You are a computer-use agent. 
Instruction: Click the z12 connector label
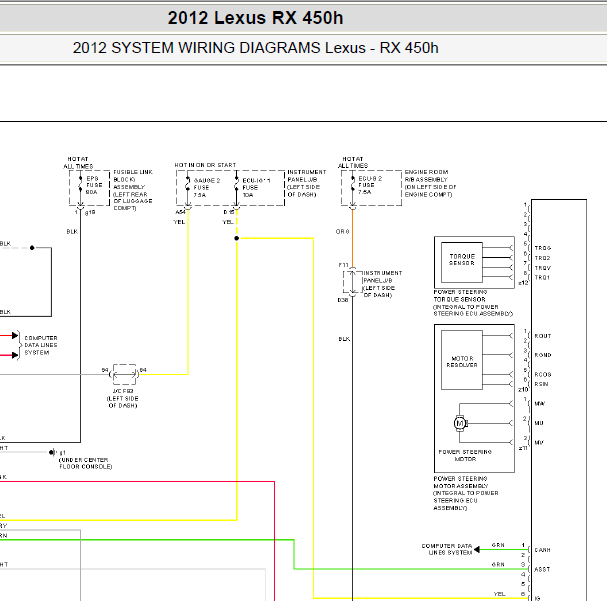point(523,283)
